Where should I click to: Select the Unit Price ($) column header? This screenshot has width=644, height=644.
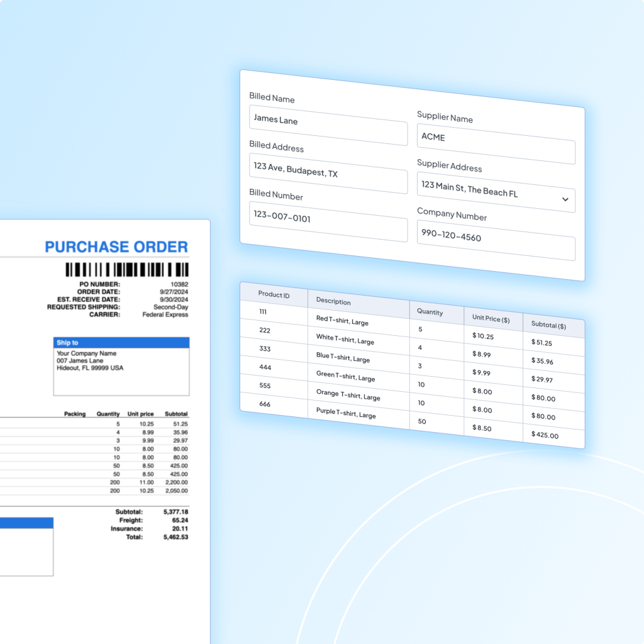click(x=492, y=319)
